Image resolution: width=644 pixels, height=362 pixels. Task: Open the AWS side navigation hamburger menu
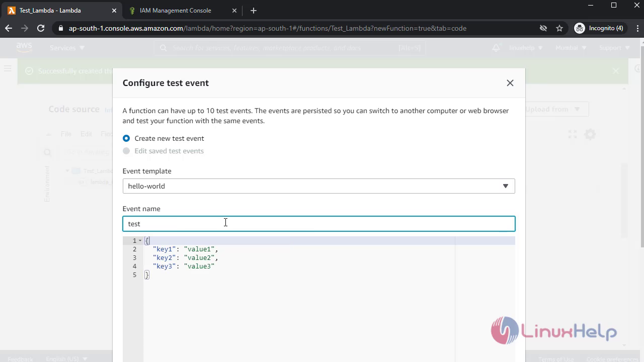pos(8,69)
